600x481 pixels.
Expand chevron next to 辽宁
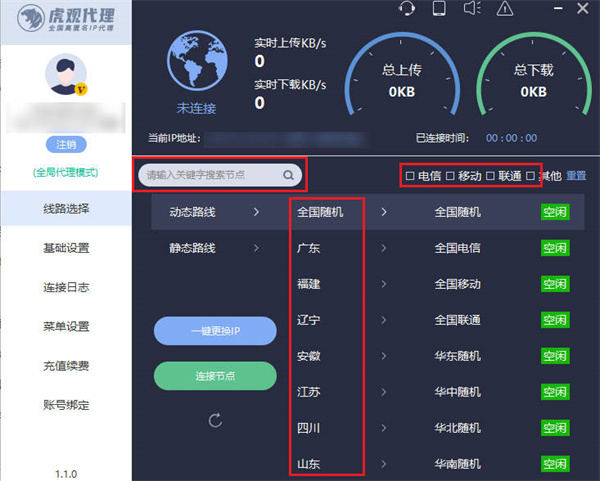point(384,320)
